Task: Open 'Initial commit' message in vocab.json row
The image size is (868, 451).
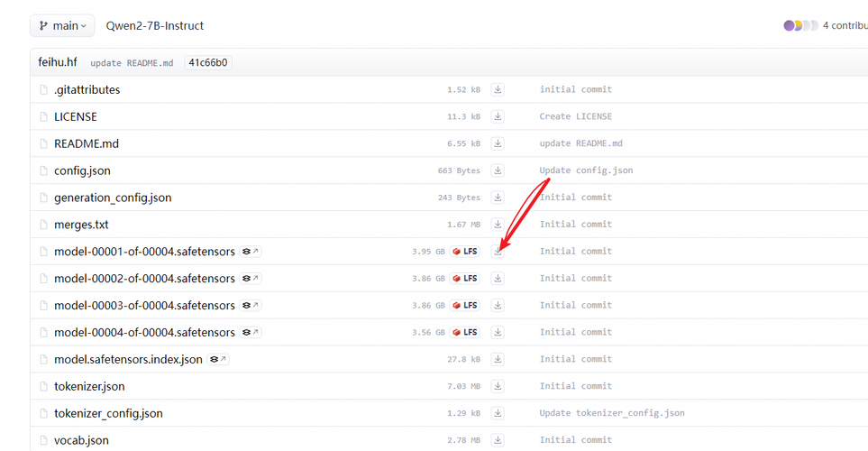Action: pos(576,439)
